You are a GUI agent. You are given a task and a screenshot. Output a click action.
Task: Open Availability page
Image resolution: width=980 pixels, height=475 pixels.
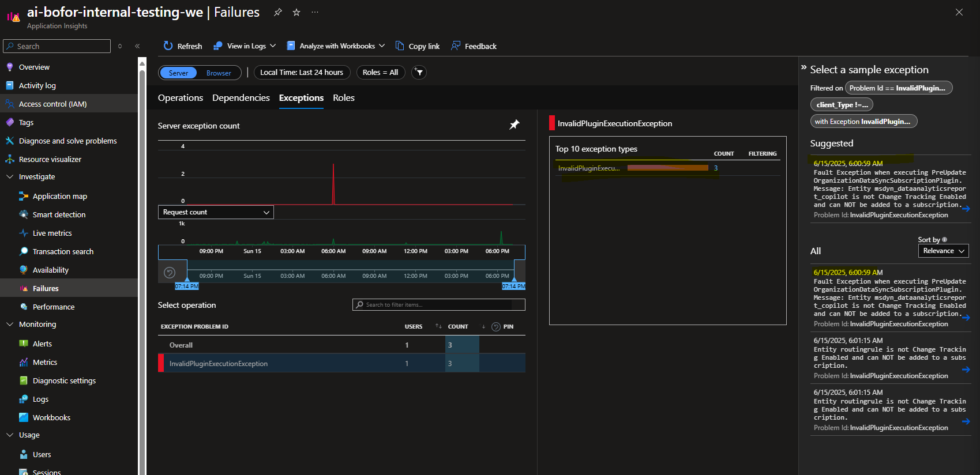tap(50, 270)
